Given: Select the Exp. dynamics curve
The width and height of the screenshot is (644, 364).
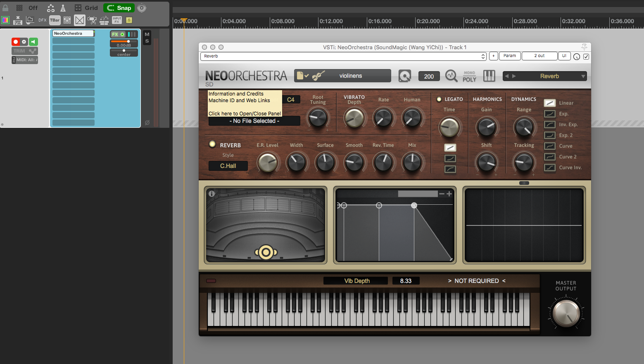Looking at the screenshot, I should [550, 114].
